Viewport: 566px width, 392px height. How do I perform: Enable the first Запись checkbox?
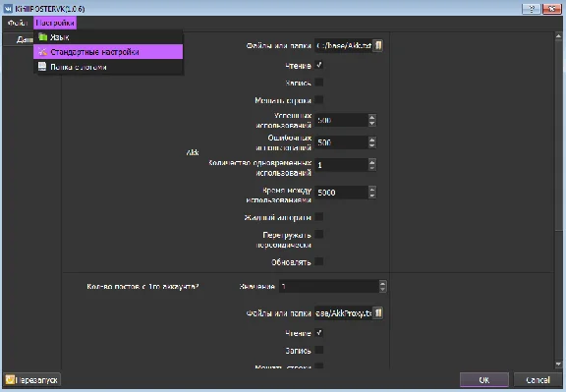318,83
